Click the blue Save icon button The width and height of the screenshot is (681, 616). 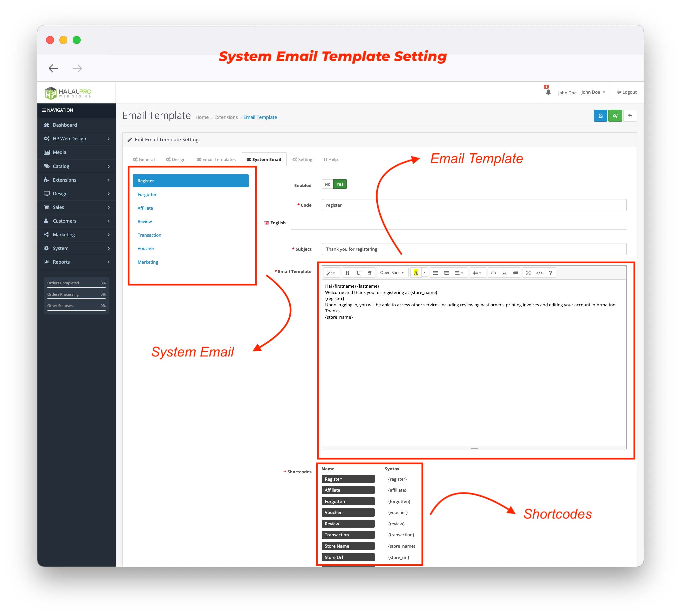click(x=600, y=116)
